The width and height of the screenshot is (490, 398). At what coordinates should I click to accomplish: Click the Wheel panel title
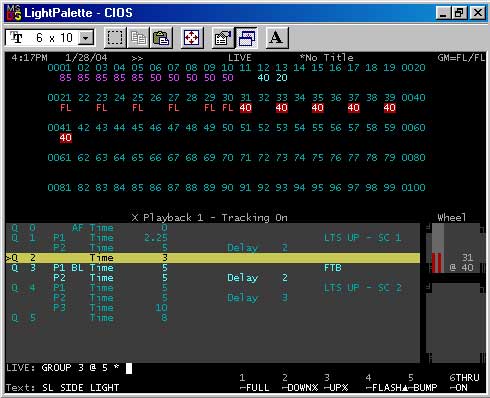click(452, 218)
